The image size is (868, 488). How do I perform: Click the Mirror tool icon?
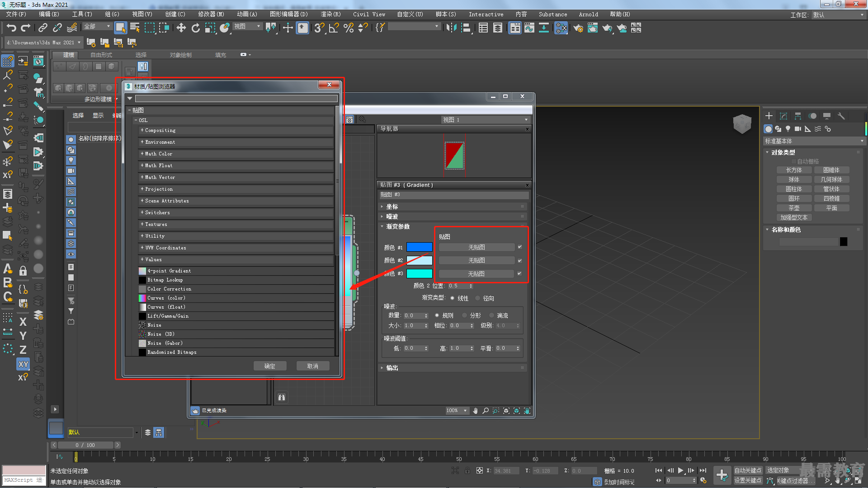point(451,28)
